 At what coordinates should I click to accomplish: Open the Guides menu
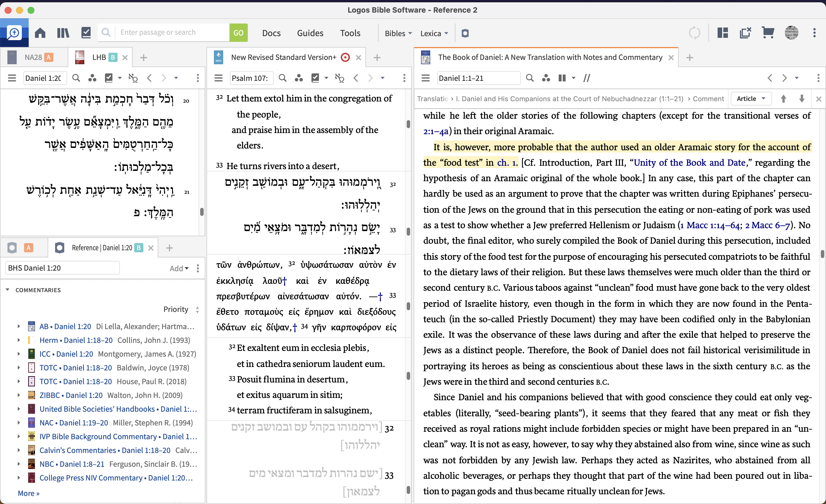310,33
